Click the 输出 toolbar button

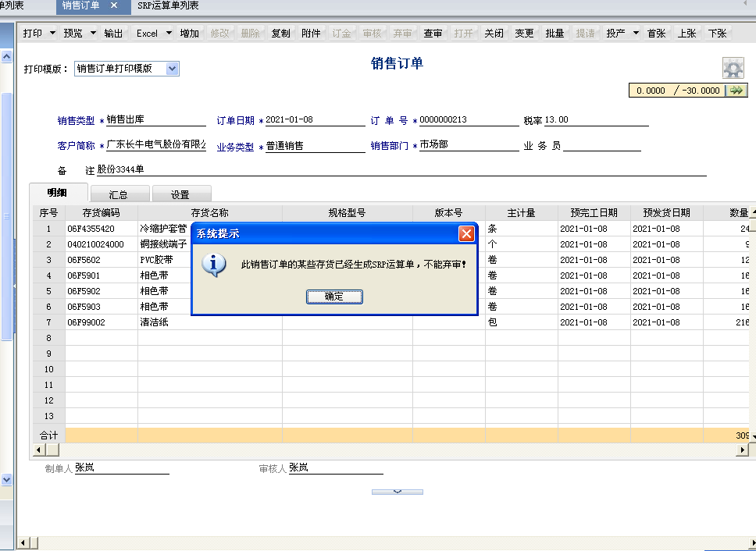point(113,34)
